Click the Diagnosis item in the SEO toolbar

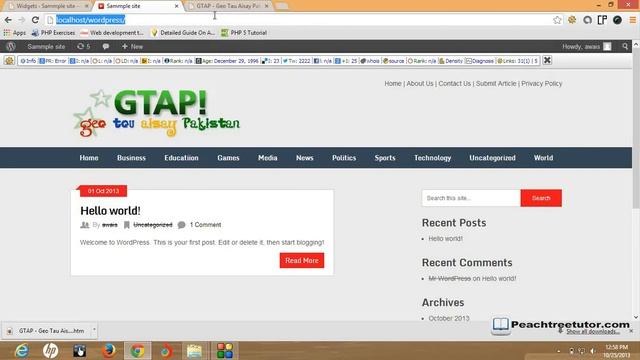point(480,61)
